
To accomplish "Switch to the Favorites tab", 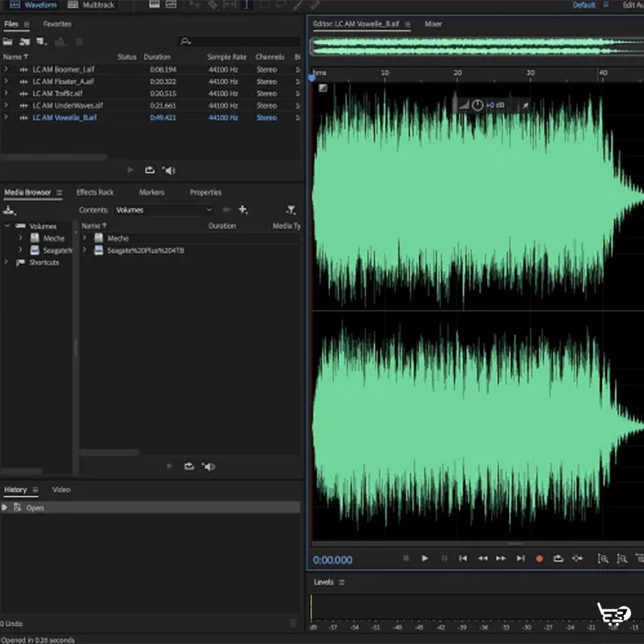I will point(57,24).
